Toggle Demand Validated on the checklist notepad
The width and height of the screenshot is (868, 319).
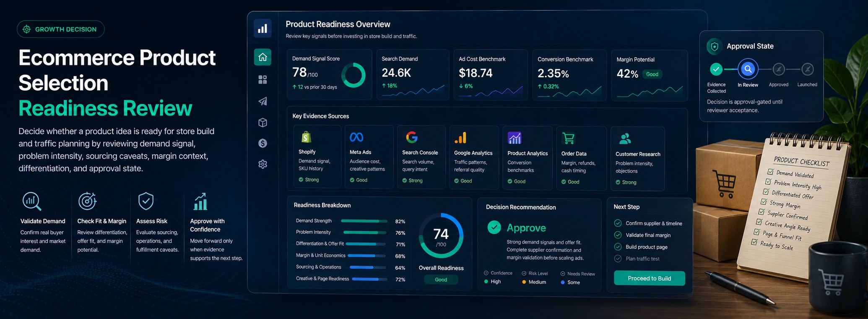(770, 171)
